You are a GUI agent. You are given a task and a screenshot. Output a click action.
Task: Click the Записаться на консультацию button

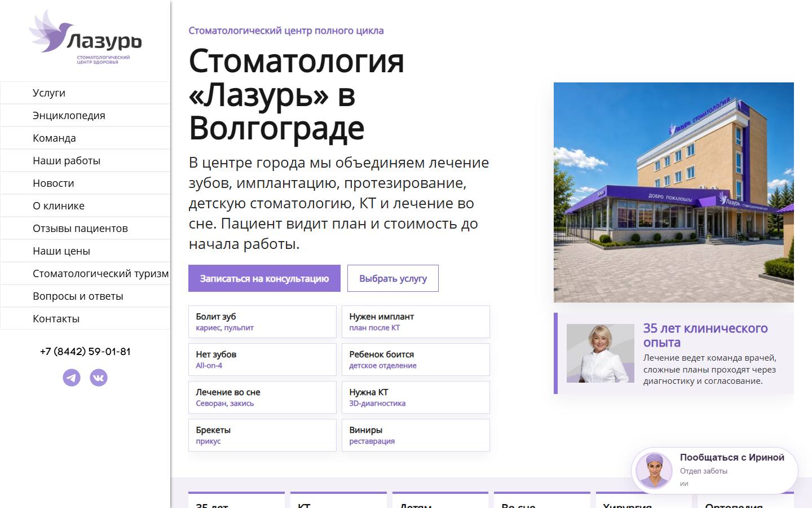[x=264, y=278]
